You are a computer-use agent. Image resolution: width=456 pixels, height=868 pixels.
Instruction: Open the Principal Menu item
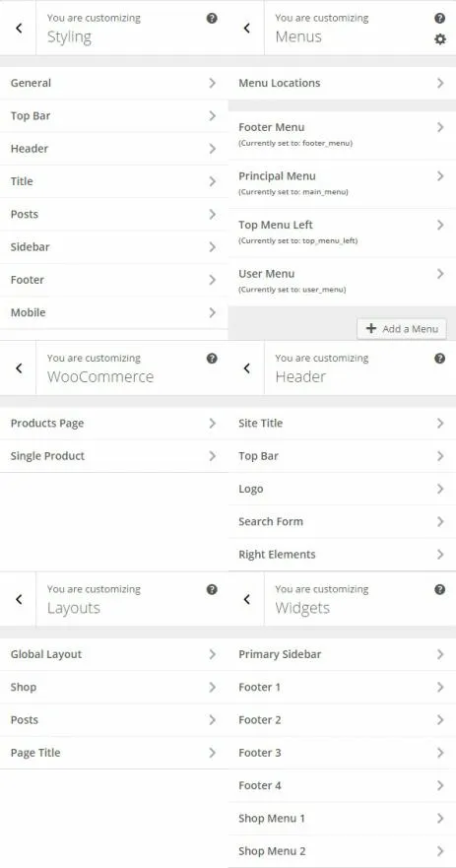(x=342, y=184)
